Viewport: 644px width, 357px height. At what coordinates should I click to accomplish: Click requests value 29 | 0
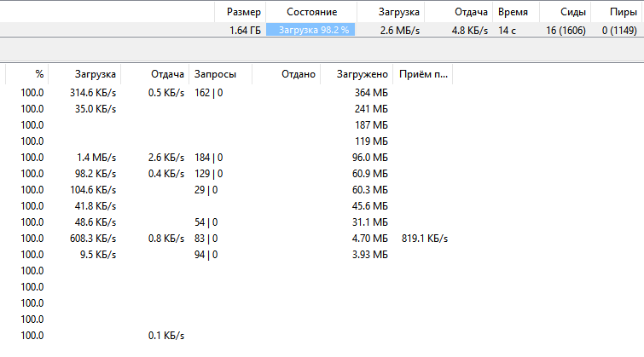[206, 190]
